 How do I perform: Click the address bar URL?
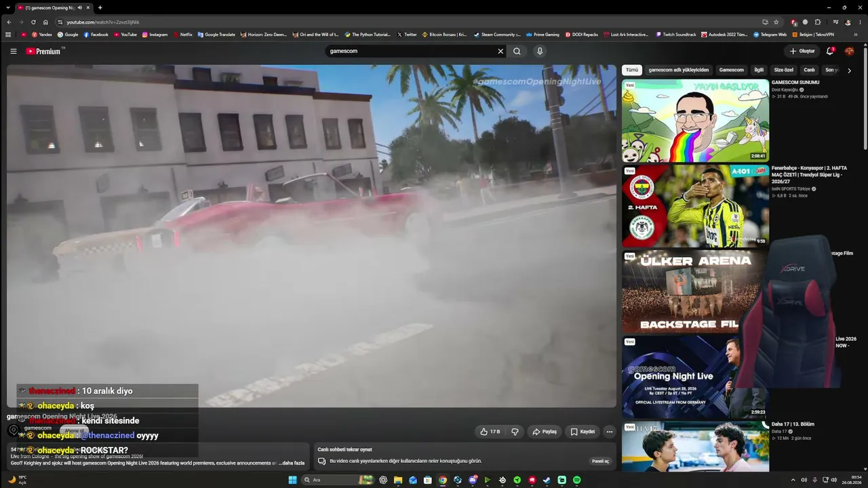click(x=103, y=22)
